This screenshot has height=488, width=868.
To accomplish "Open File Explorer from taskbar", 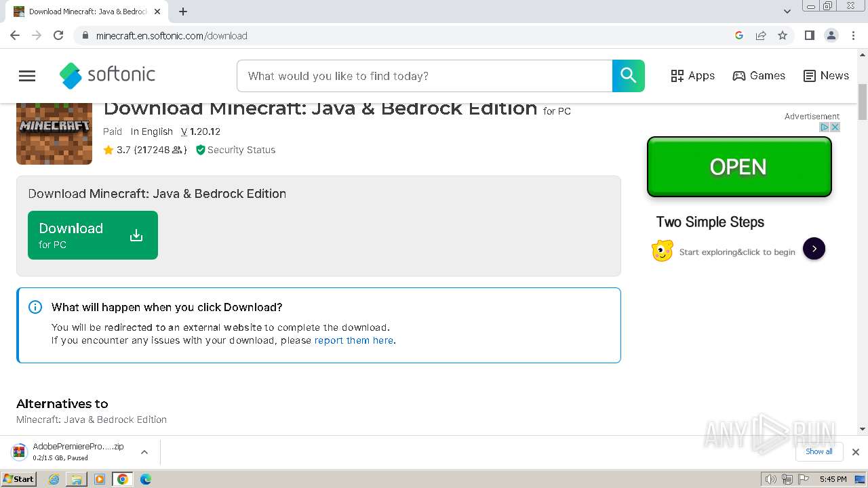I will point(77,479).
